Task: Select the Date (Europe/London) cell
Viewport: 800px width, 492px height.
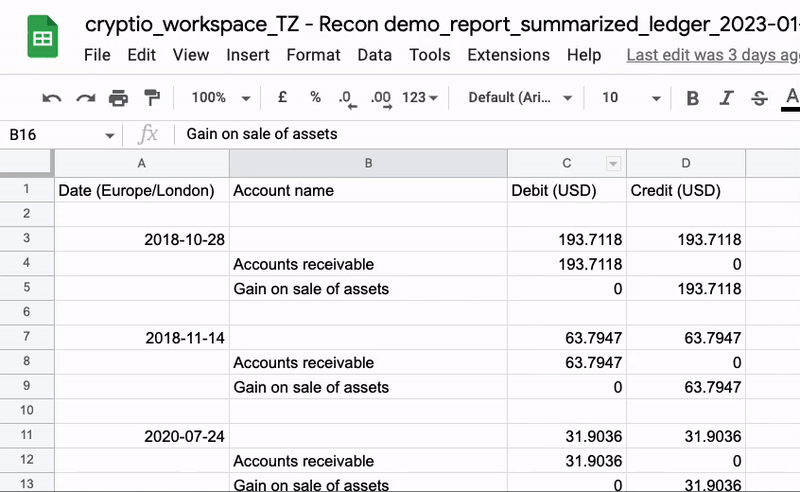Action: [x=142, y=190]
